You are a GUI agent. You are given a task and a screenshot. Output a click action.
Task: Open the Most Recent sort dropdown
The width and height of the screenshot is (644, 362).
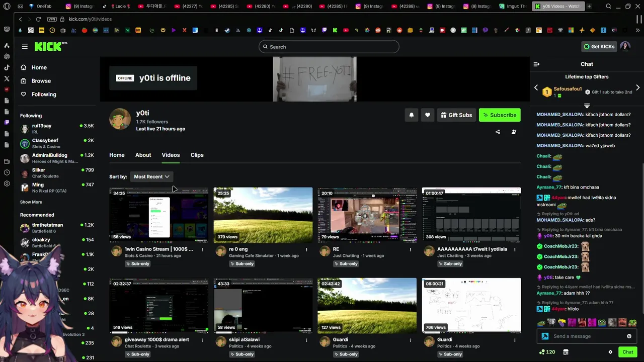[x=151, y=176]
